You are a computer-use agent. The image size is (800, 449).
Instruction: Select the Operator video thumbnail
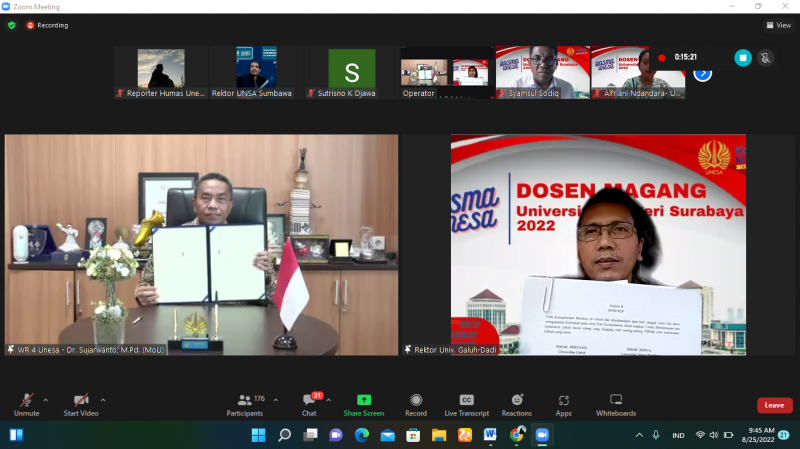(x=447, y=72)
